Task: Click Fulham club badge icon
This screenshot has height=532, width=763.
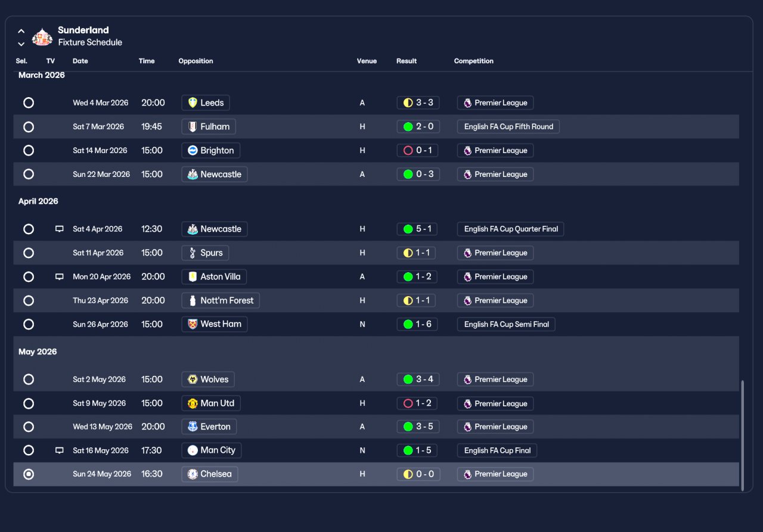Action: point(193,126)
